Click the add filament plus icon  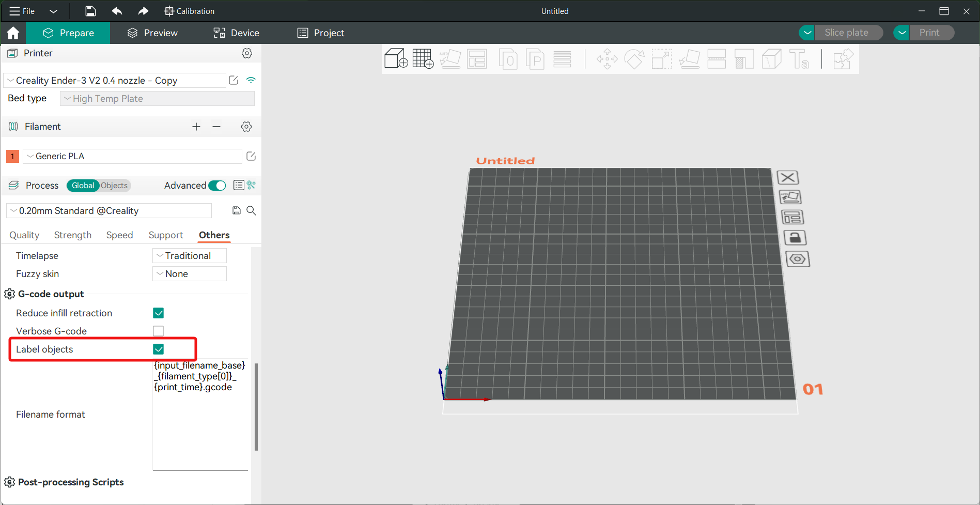tap(196, 127)
